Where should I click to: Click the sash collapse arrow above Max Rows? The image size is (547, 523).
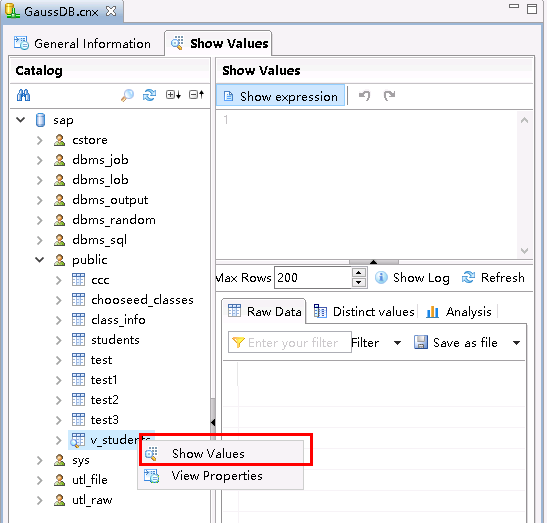(x=374, y=262)
